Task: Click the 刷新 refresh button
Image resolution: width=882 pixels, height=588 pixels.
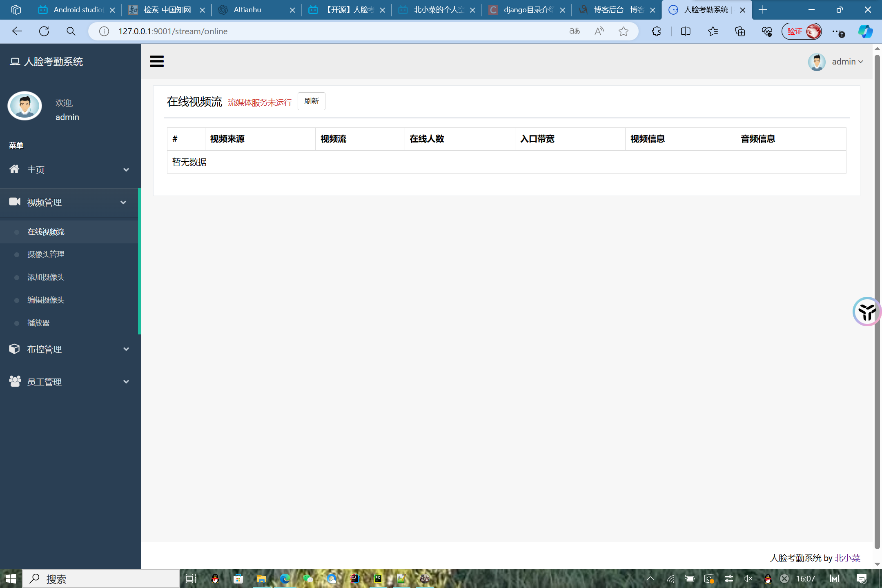Action: (311, 101)
